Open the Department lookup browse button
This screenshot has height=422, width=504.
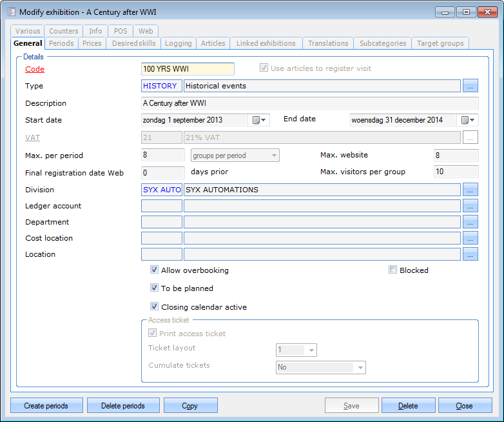470,222
